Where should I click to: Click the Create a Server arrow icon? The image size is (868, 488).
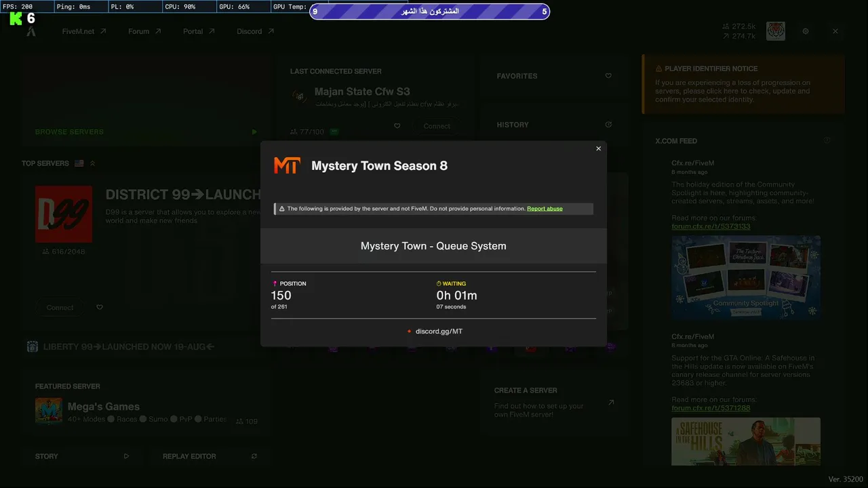[611, 403]
